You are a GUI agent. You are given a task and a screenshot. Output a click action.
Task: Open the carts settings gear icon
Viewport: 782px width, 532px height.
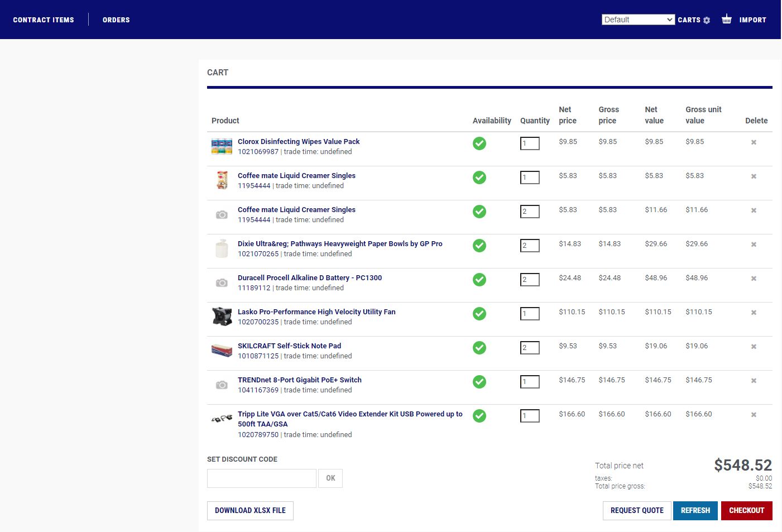[x=707, y=20]
